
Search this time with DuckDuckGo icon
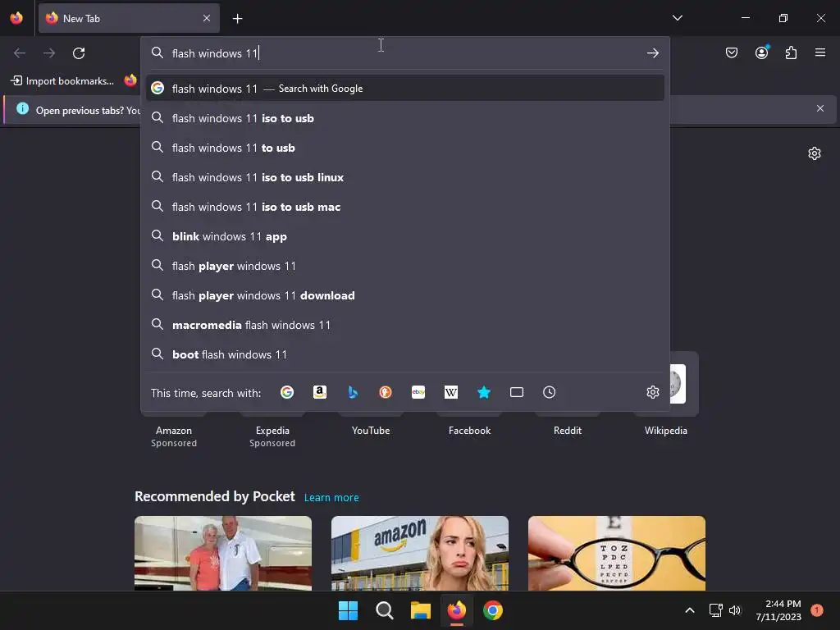pyautogui.click(x=386, y=392)
